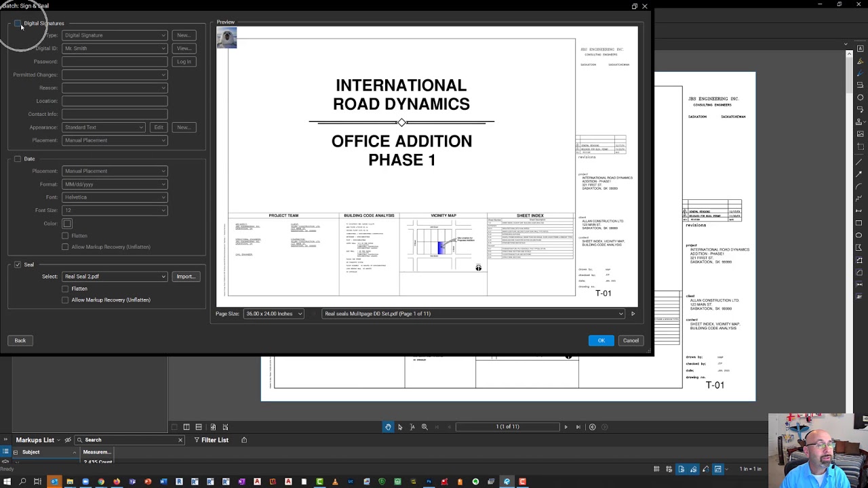Click export icon beside Filter List
The width and height of the screenshot is (868, 488).
pos(244,440)
